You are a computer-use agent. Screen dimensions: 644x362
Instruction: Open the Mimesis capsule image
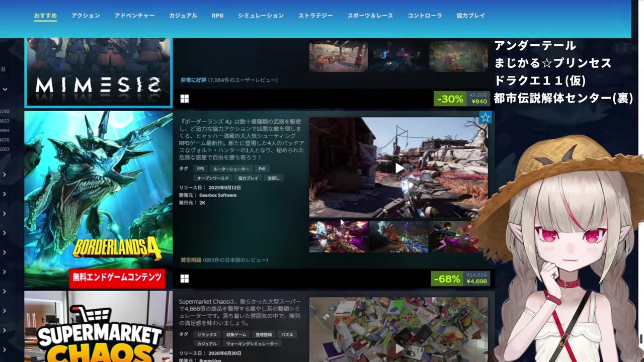click(99, 72)
